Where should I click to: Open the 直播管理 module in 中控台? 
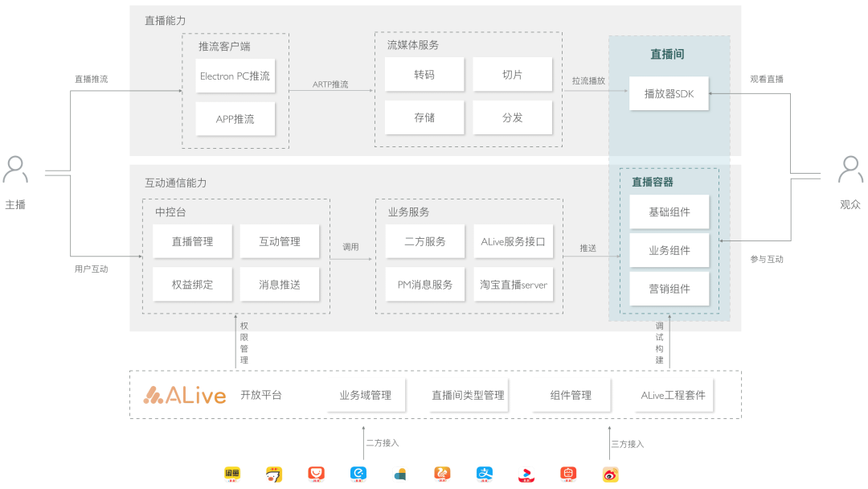click(x=192, y=240)
